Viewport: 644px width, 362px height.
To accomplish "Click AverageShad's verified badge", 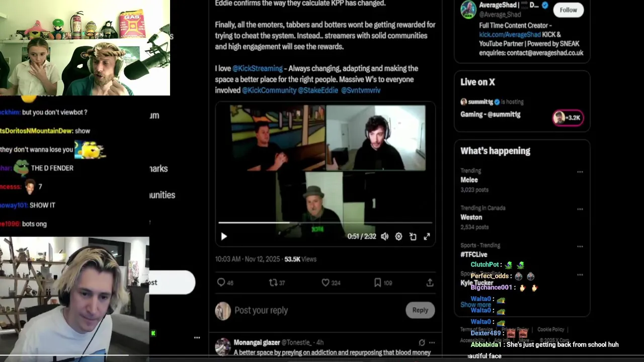I will click(x=544, y=5).
